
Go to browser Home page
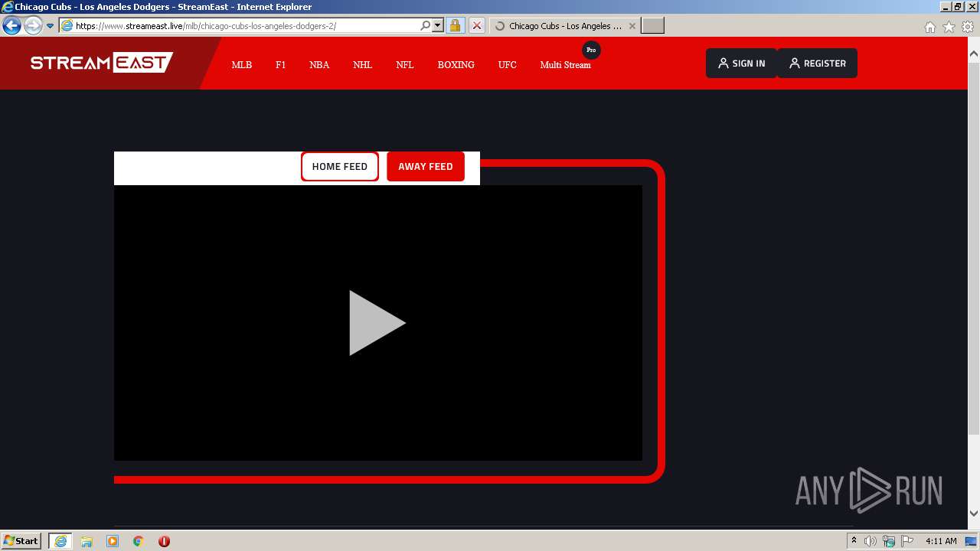point(929,27)
